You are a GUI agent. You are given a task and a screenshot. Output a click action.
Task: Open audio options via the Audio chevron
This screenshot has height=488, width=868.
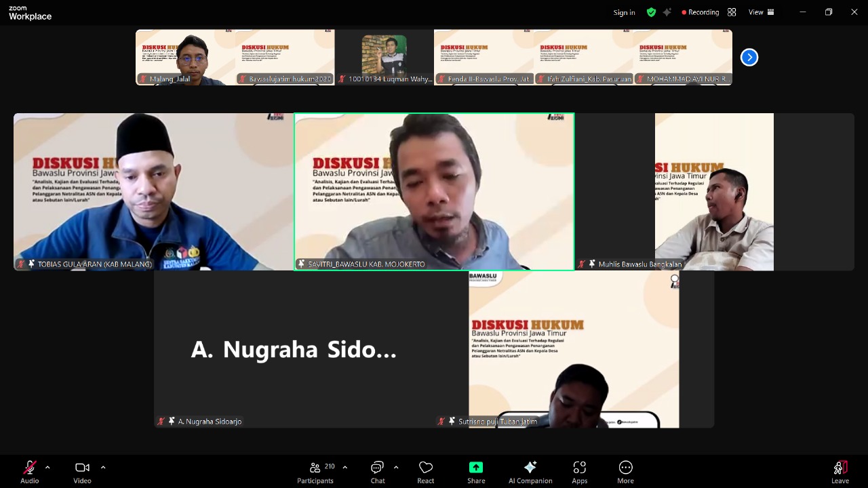[x=47, y=467]
